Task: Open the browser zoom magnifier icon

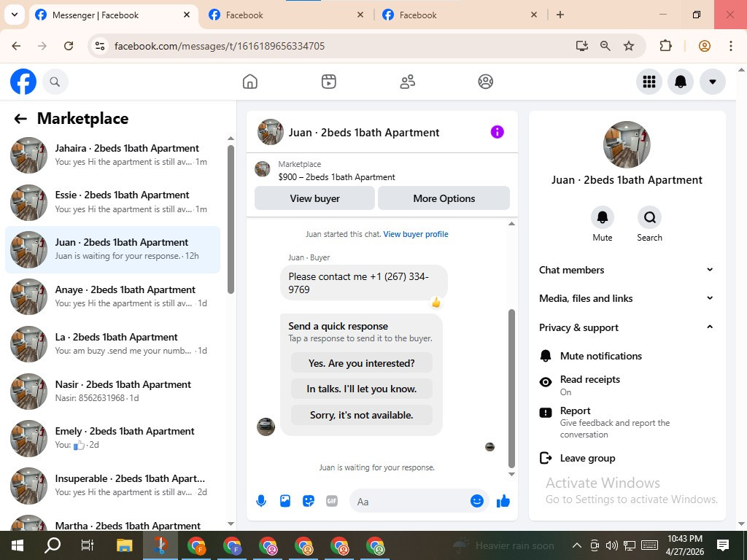Action: pyautogui.click(x=605, y=46)
